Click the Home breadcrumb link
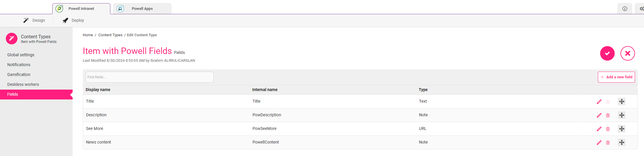This screenshot has height=156, width=644. click(88, 35)
